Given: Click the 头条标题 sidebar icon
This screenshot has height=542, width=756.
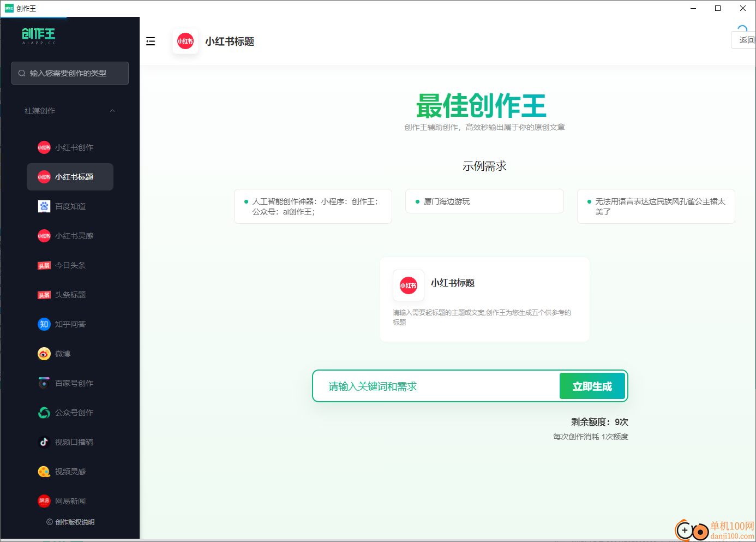Looking at the screenshot, I should coord(44,295).
